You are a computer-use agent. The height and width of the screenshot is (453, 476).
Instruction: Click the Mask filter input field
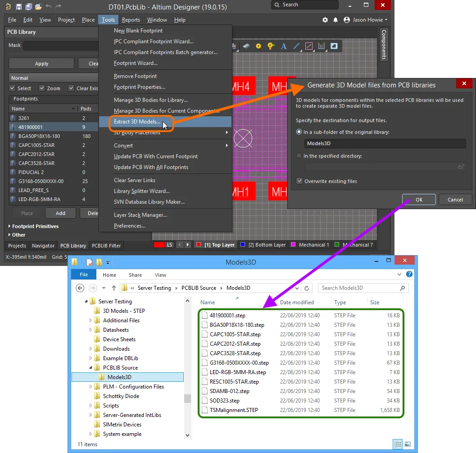[x=61, y=45]
